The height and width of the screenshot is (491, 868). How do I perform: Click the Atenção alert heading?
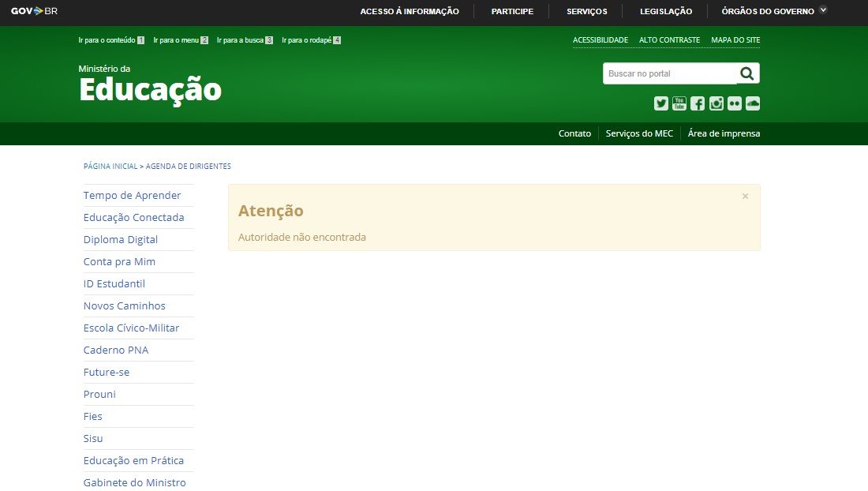coord(271,211)
